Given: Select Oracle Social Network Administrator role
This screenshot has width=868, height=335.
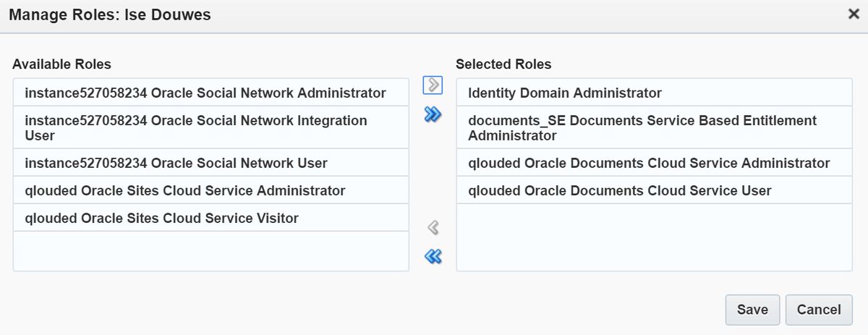Looking at the screenshot, I should [211, 93].
